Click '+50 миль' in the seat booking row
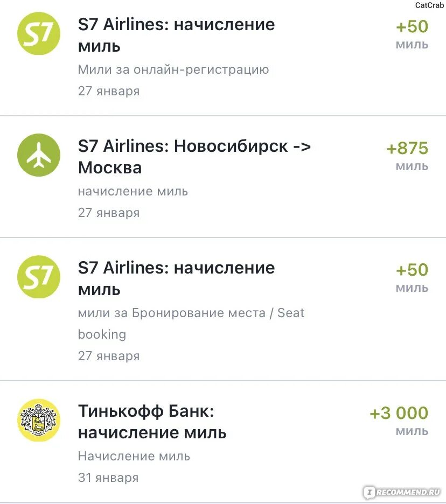Screen dimensions: 446x504 coord(412,278)
